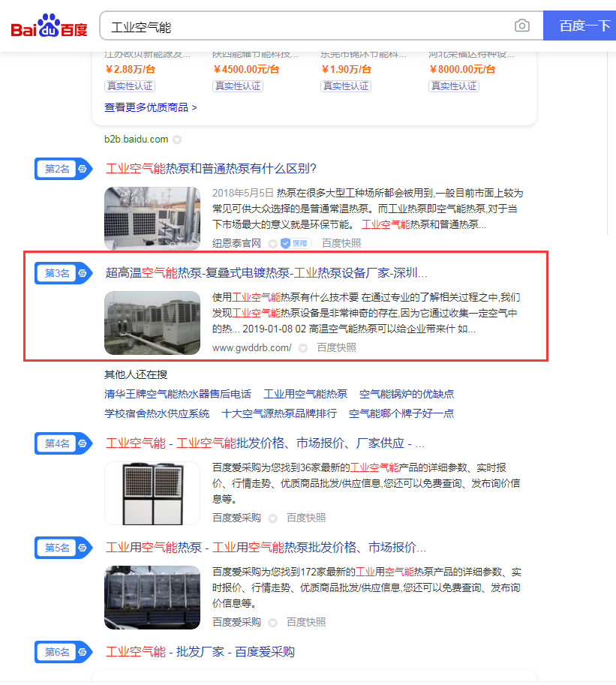
Task: Click price ¥2.88万/台
Action: click(x=131, y=70)
